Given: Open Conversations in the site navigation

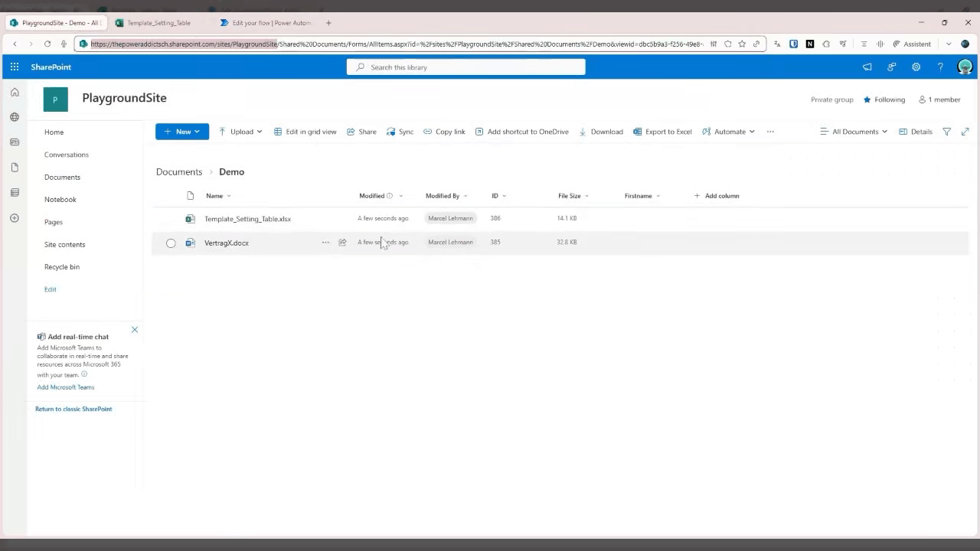Looking at the screenshot, I should [x=67, y=155].
